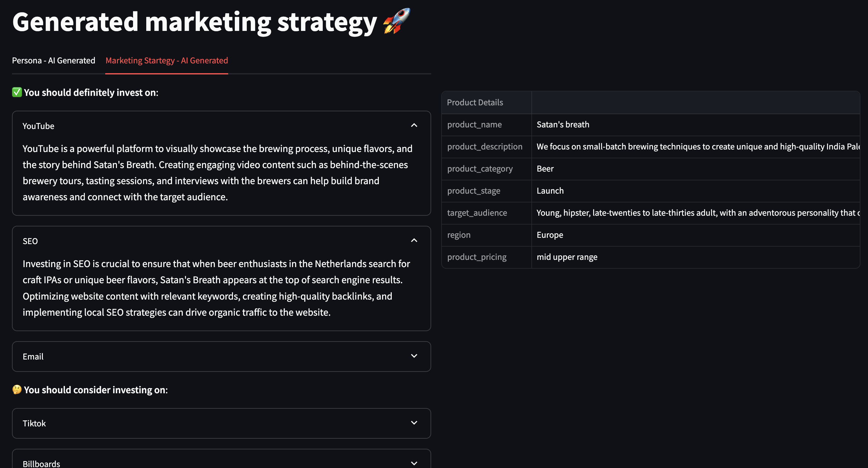The image size is (868, 468).
Task: Click the YouTube section header title
Action: coord(38,126)
